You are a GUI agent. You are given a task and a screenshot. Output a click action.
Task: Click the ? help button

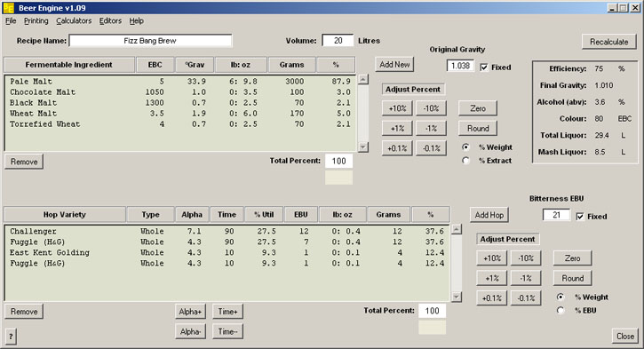coord(11,337)
